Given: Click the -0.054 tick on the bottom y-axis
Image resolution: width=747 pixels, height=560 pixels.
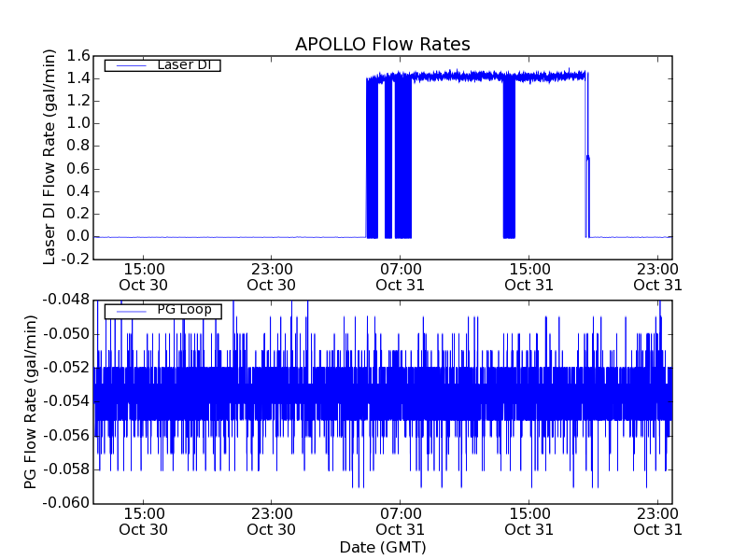Looking at the screenshot, I should pos(67,401).
